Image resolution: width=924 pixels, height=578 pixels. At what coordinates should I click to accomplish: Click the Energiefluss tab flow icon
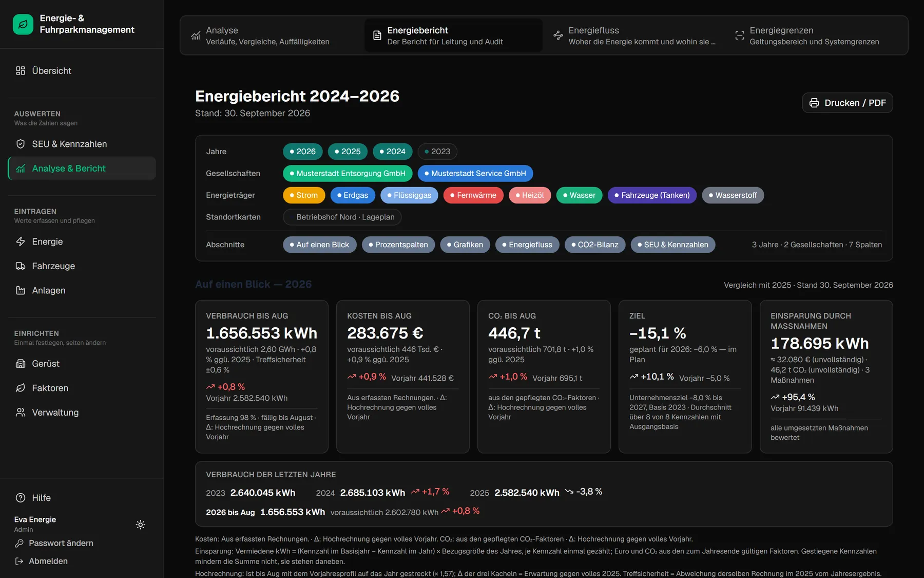pos(558,35)
